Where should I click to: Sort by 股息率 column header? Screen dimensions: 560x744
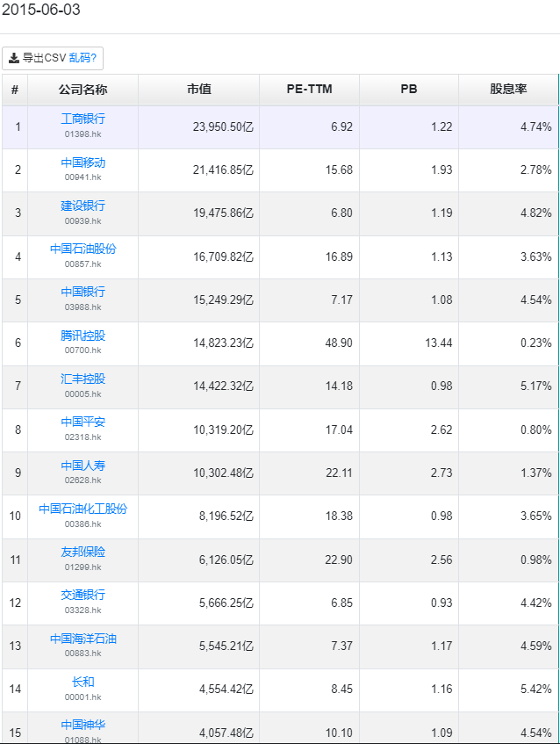pos(507,90)
